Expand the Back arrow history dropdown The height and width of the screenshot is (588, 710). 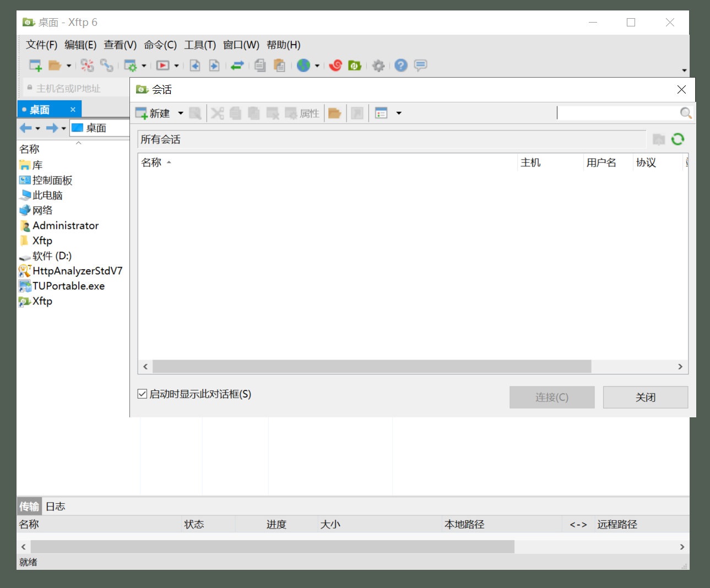(37, 128)
